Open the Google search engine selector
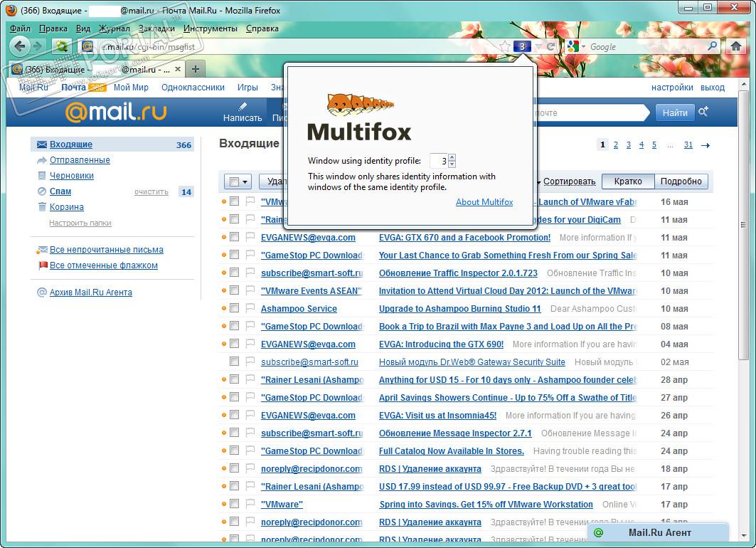The image size is (756, 548). (576, 46)
